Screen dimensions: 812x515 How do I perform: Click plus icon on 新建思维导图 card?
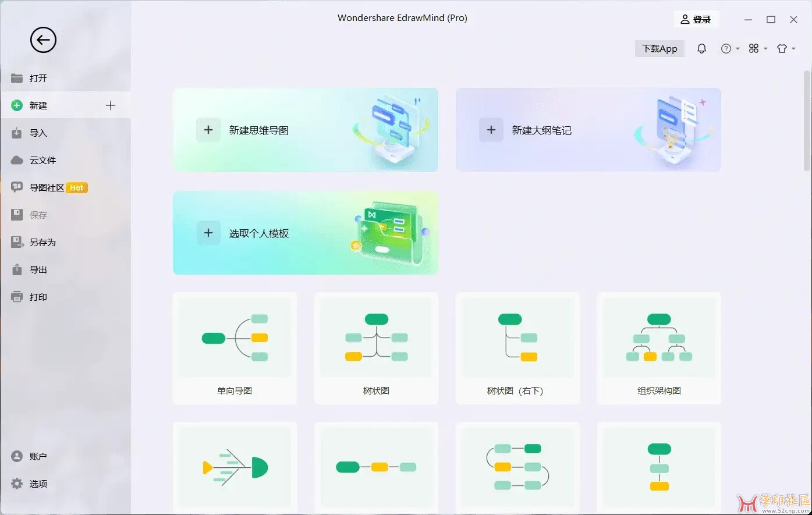(208, 130)
